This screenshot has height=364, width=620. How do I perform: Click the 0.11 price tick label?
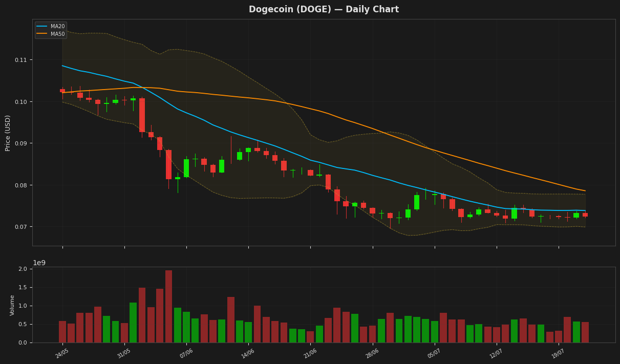click(22, 60)
